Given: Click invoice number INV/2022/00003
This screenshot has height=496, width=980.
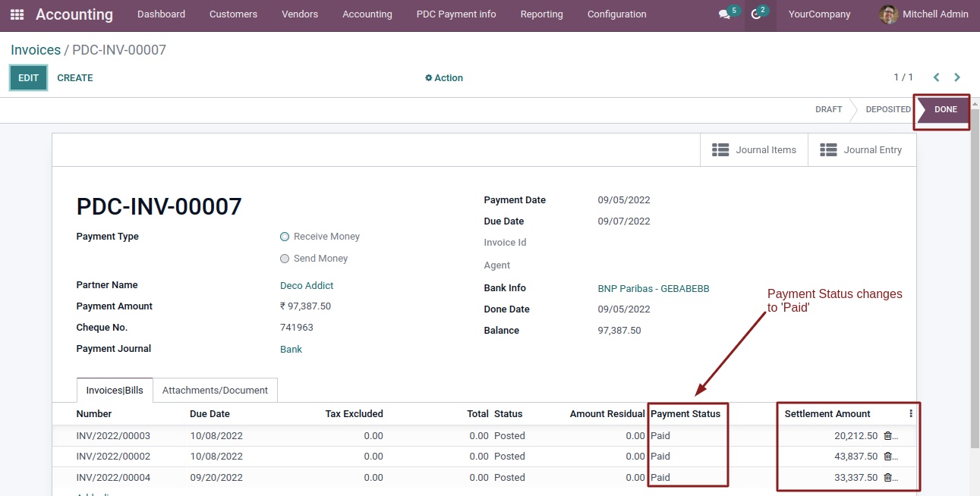Looking at the screenshot, I should [x=113, y=436].
